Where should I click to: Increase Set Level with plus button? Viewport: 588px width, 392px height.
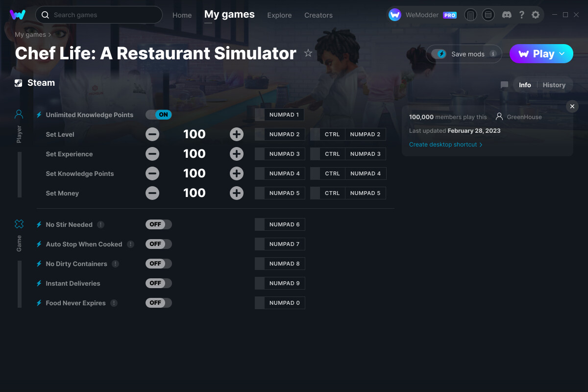coord(237,134)
